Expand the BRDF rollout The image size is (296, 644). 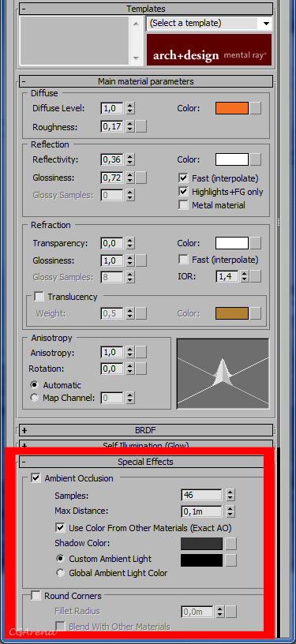point(146,430)
